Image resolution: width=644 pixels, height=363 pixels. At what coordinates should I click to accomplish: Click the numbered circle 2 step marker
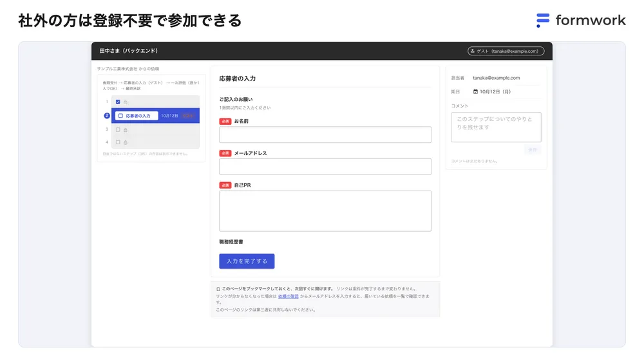click(107, 116)
